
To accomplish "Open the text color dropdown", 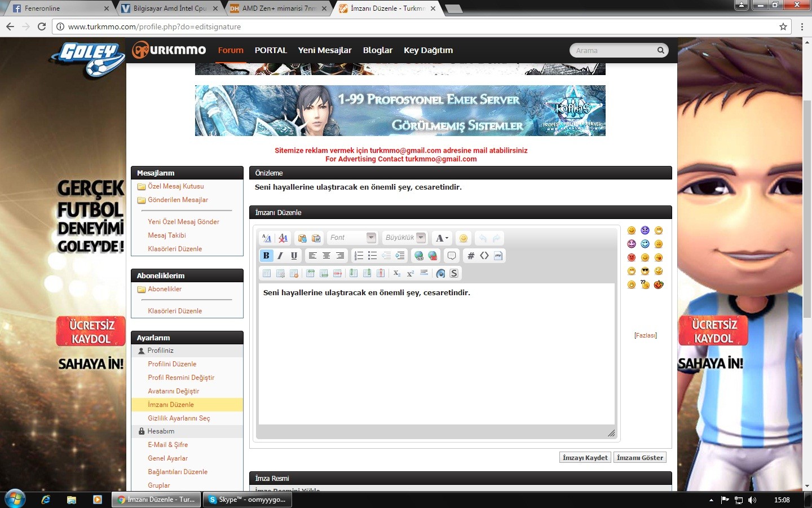I will click(442, 238).
